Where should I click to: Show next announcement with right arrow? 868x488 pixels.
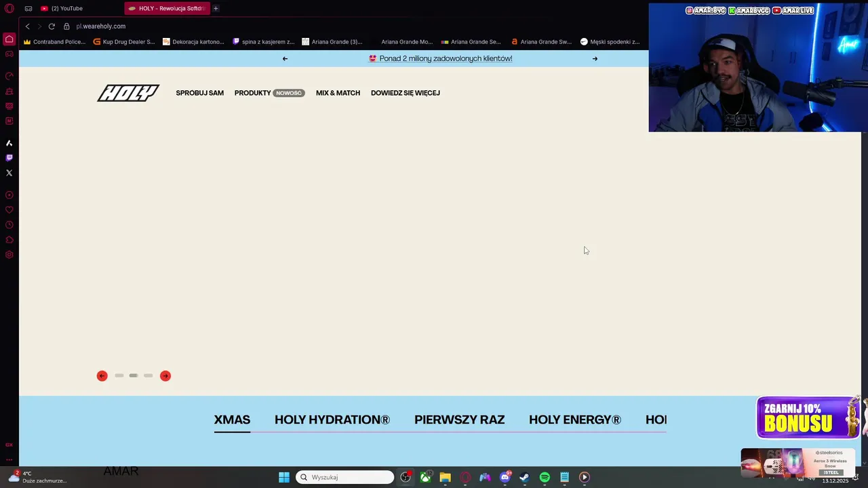pyautogui.click(x=595, y=58)
